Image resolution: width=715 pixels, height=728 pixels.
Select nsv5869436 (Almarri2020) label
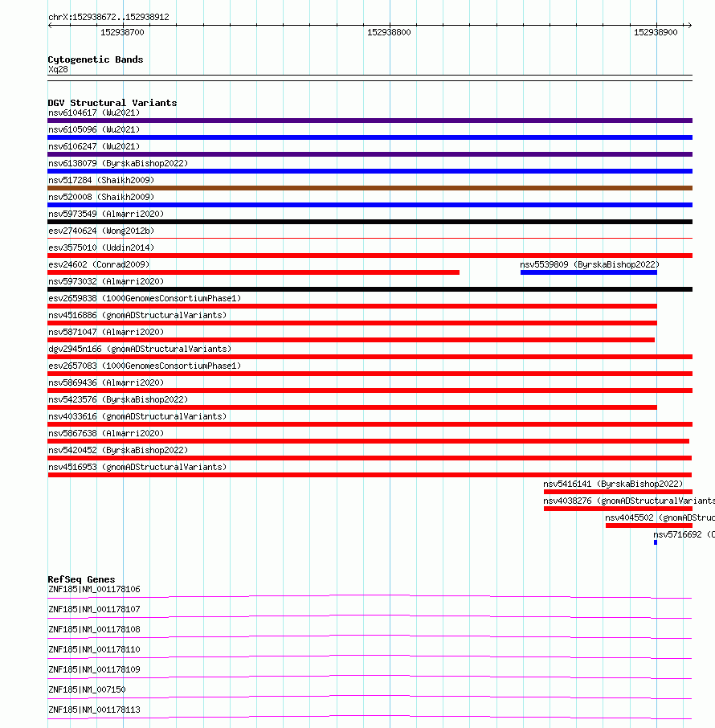pyautogui.click(x=106, y=382)
